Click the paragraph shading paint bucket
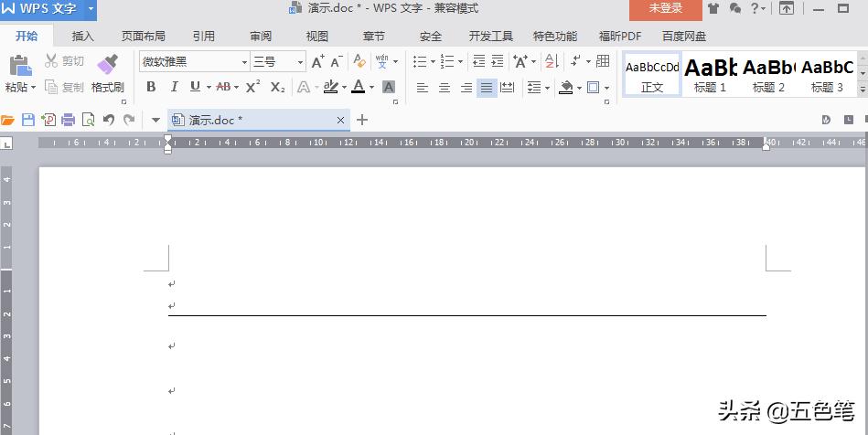 coord(566,87)
